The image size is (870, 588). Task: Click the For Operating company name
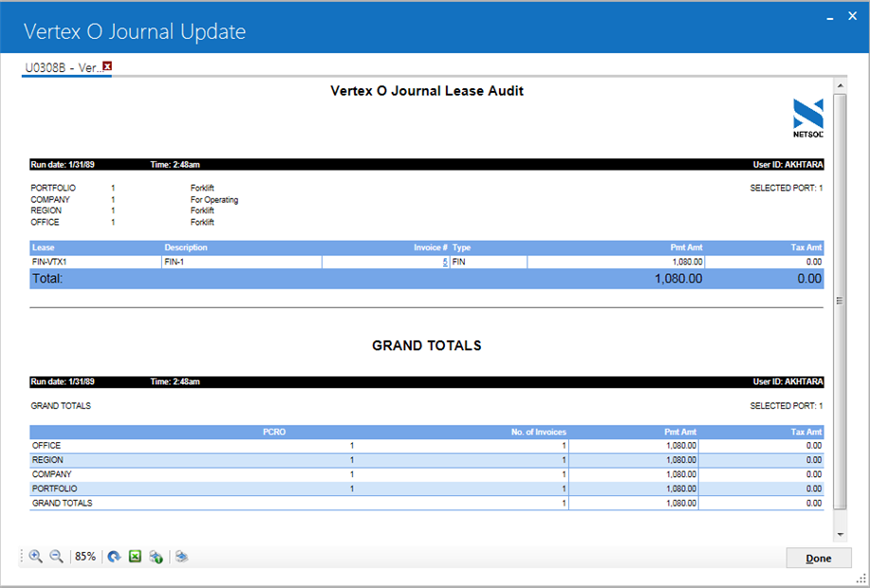(214, 200)
